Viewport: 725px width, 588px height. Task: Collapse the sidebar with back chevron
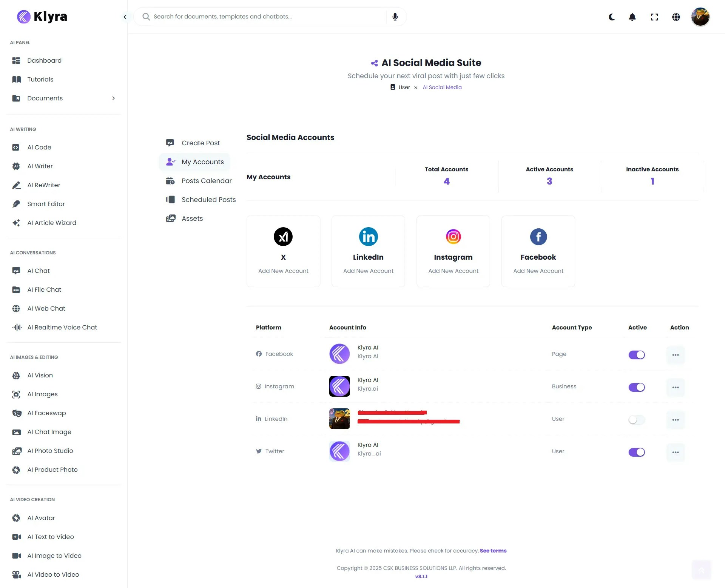click(x=125, y=17)
